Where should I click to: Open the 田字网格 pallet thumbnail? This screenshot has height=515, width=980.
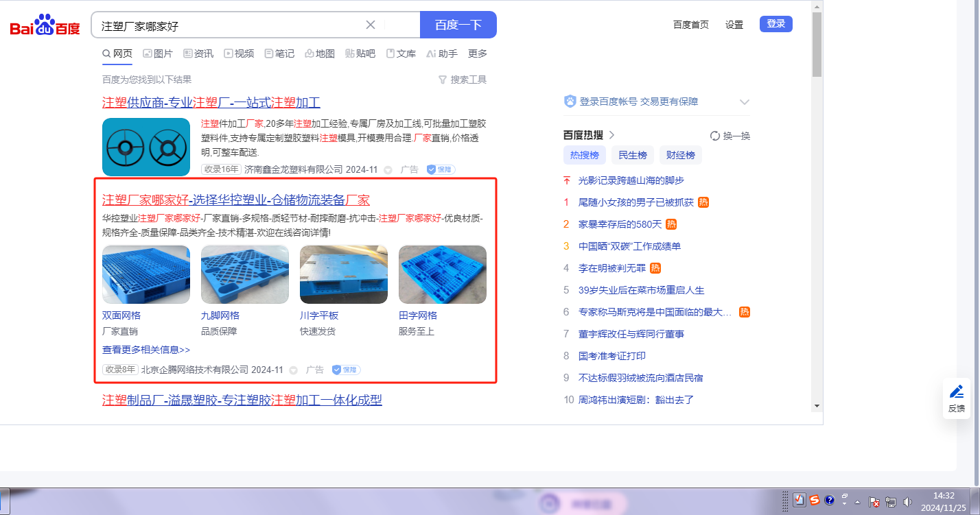[x=443, y=274]
